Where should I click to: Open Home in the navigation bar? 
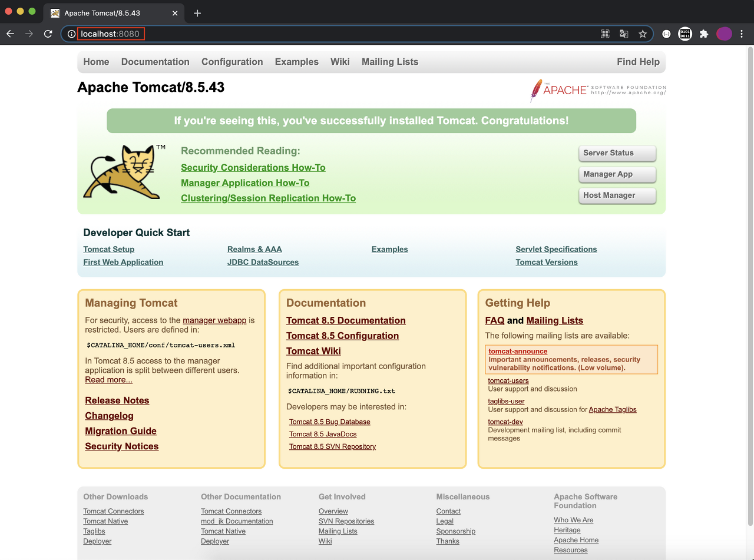[x=96, y=62]
